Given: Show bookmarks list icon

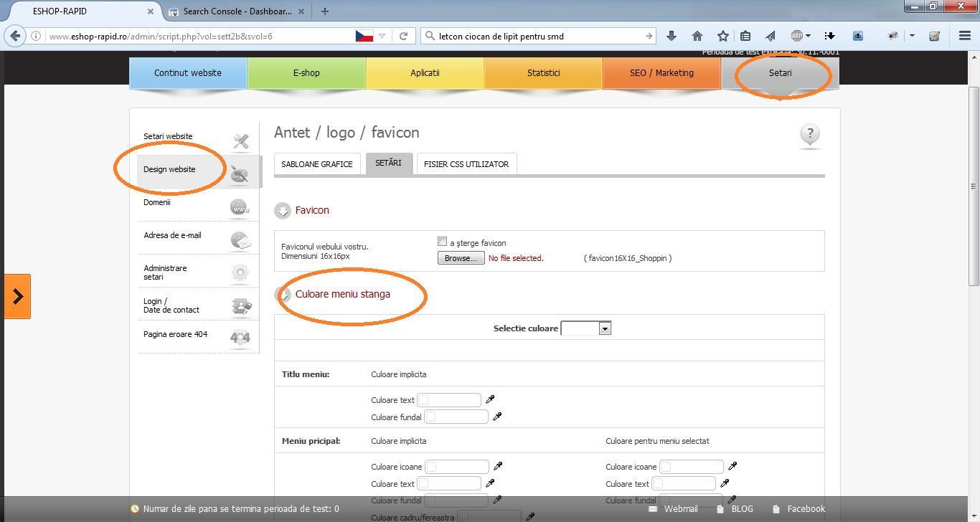Looking at the screenshot, I should [x=746, y=36].
